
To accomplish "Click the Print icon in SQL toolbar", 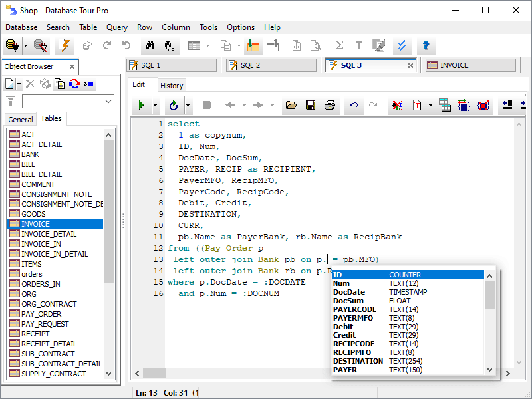I will 329,105.
